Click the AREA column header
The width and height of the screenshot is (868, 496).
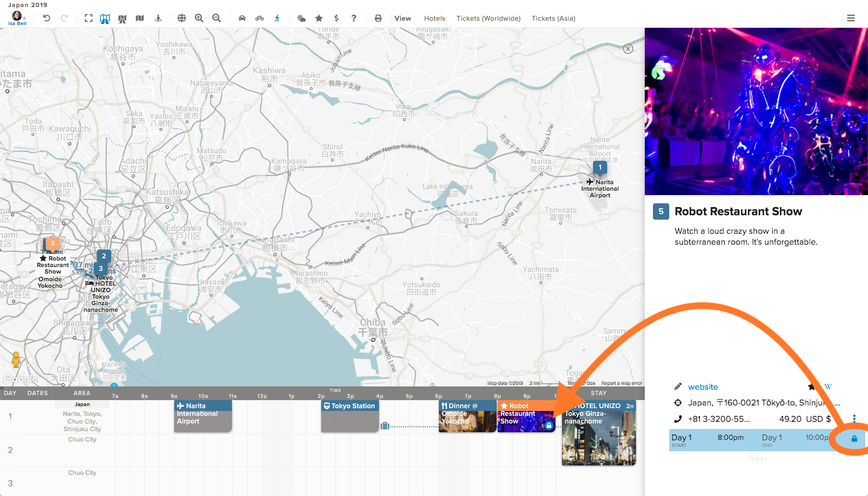tap(82, 393)
